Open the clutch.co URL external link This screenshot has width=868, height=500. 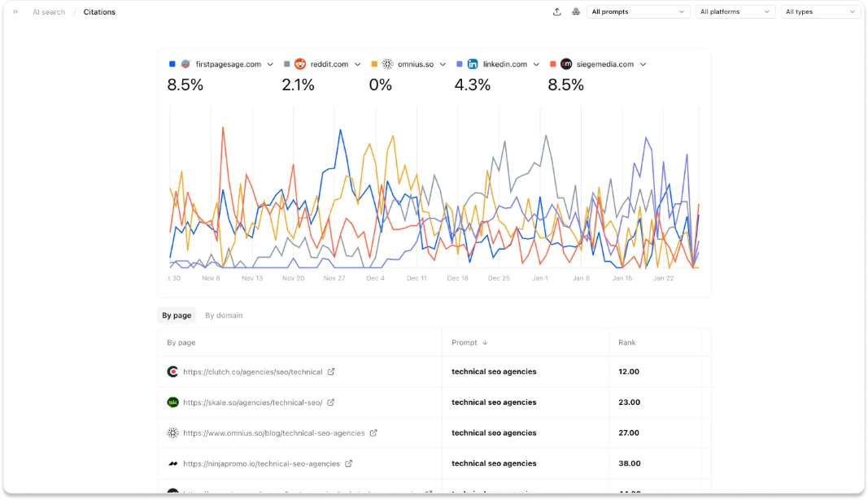331,372
